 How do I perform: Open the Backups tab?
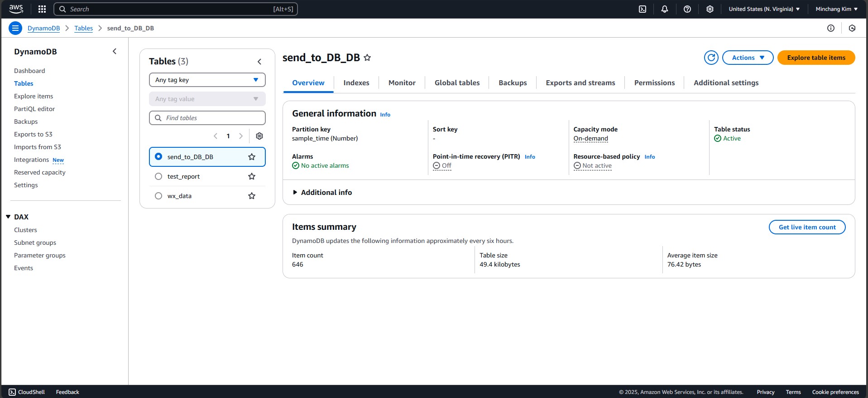coord(513,83)
